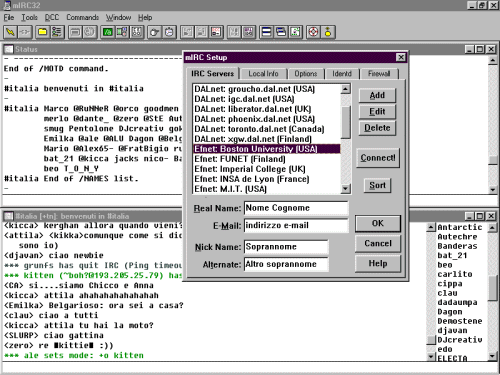
Task: Click the Cancel button in mIRC Setup
Action: 378,243
